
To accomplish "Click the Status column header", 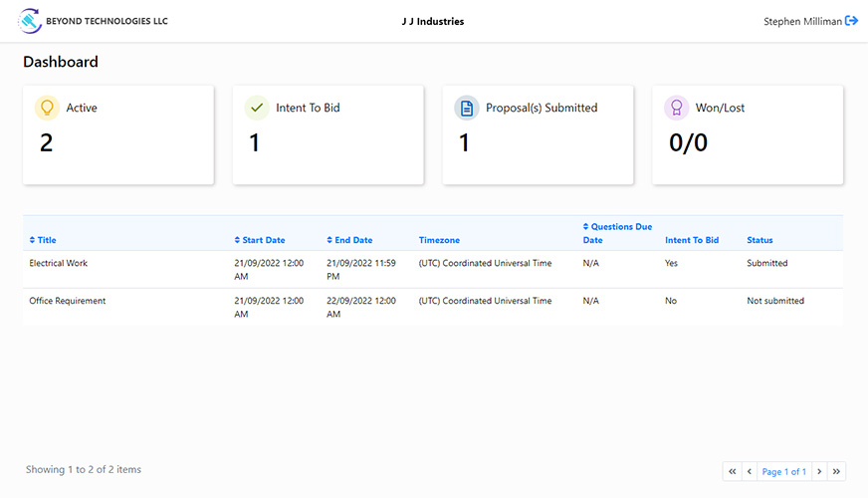I will click(x=759, y=240).
